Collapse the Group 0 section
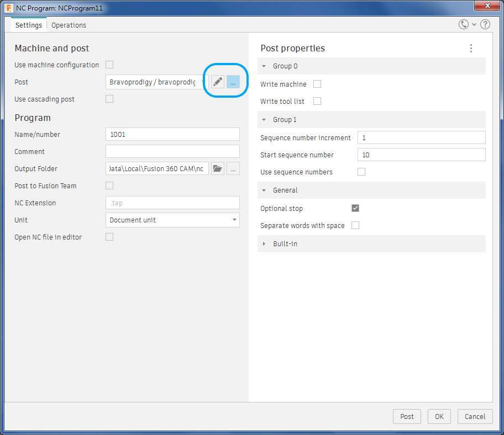The height and width of the screenshot is (435, 504). (x=285, y=66)
